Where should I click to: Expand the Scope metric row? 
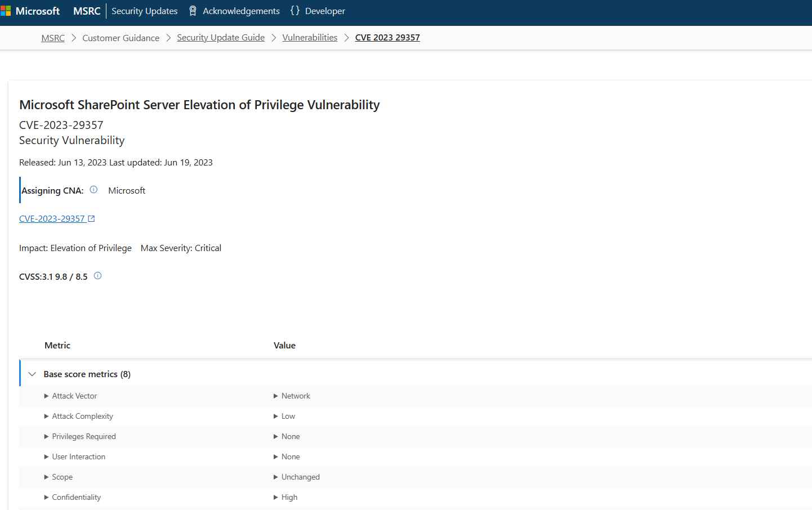(58, 477)
